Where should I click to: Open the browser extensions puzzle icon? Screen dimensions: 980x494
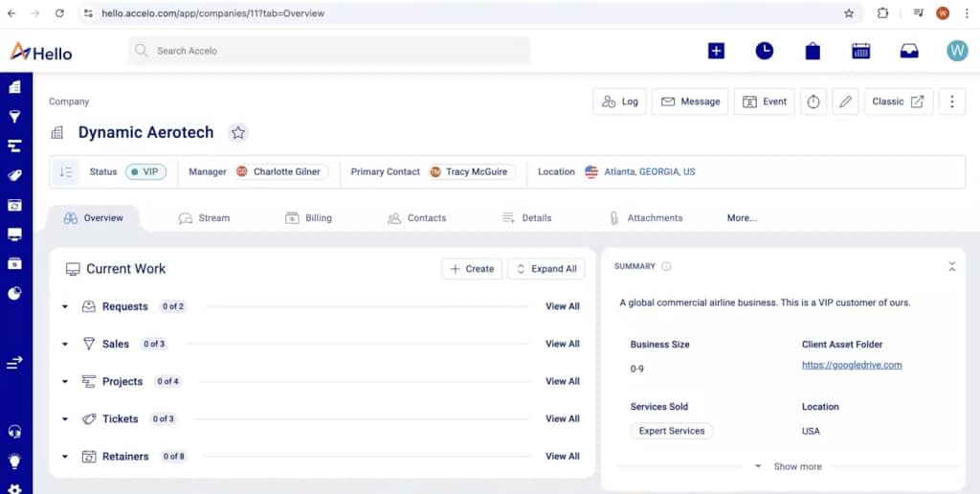882,13
